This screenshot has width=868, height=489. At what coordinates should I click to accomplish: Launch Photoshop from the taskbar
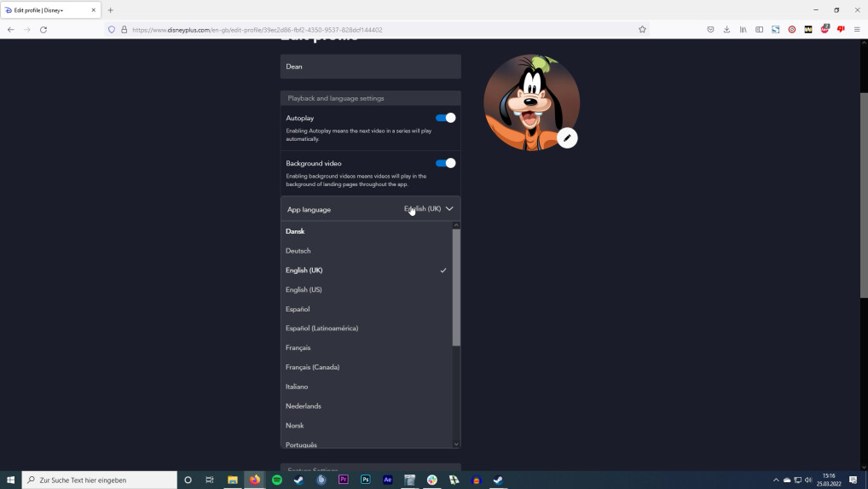[x=366, y=480]
